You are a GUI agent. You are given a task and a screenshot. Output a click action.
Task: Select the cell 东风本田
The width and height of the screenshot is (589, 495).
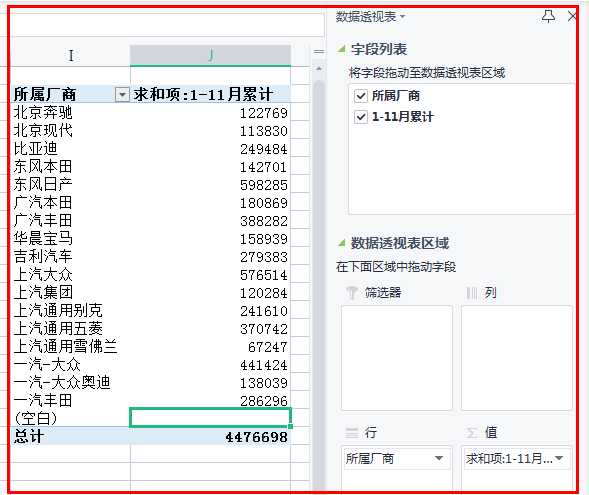70,166
